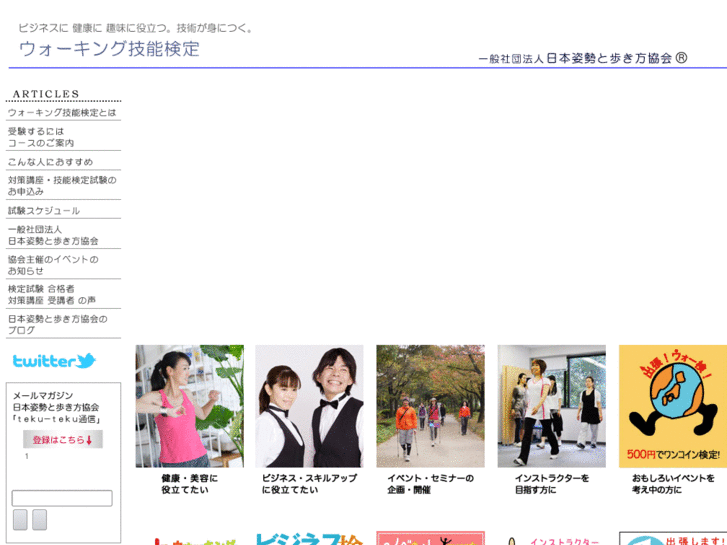Click イベント・セミナーの企画・開催 caption
Viewport: 727px width, 545px height.
coord(430,484)
